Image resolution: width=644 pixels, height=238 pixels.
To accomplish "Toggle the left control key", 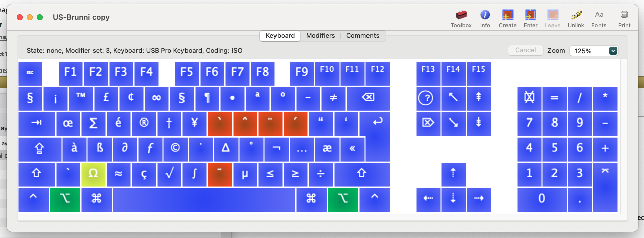I will [33, 200].
